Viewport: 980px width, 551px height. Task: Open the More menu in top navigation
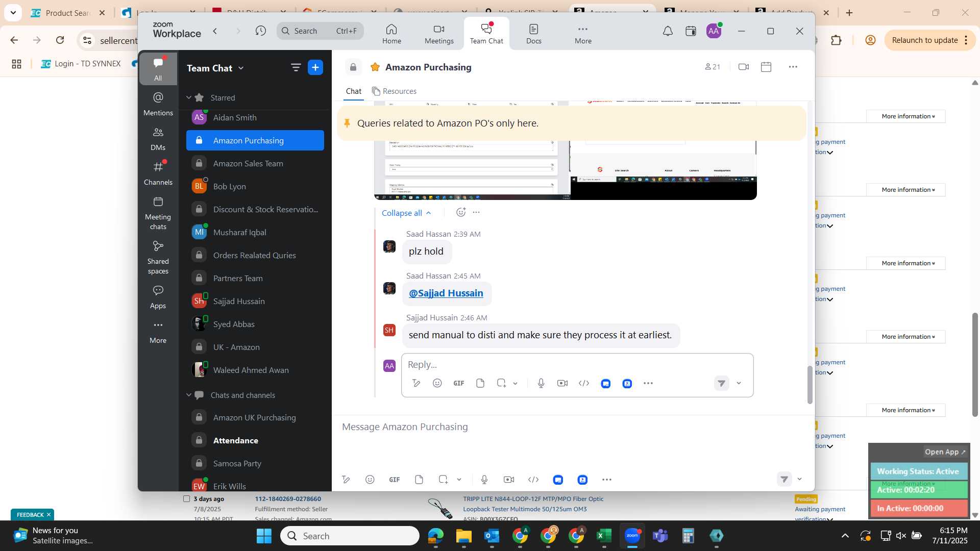(583, 34)
